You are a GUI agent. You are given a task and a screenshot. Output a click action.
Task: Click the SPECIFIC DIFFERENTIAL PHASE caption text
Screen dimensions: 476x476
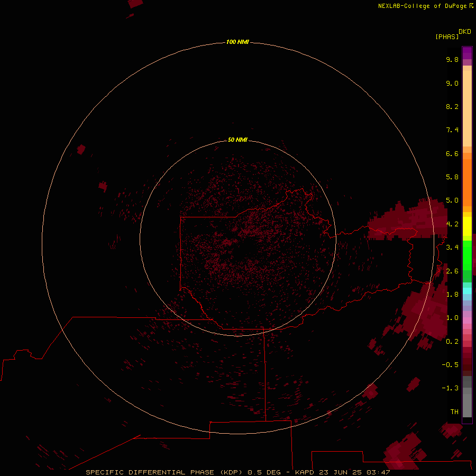[x=150, y=472]
